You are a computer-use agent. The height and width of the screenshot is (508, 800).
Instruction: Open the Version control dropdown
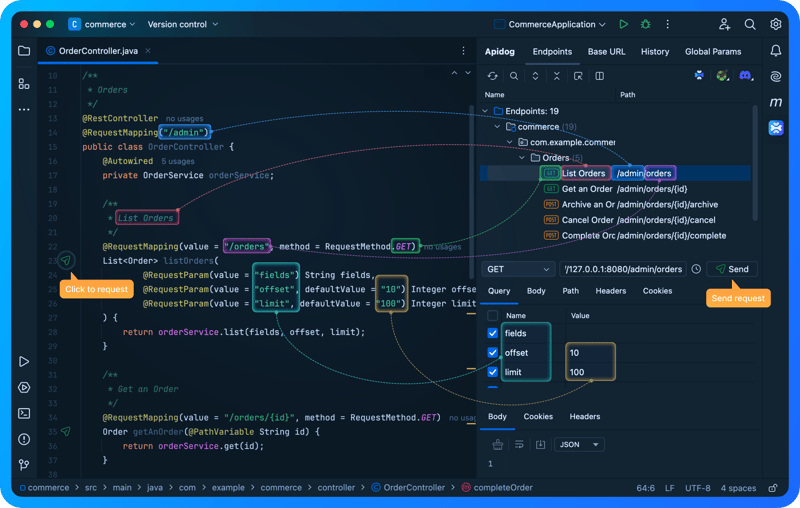tap(183, 24)
